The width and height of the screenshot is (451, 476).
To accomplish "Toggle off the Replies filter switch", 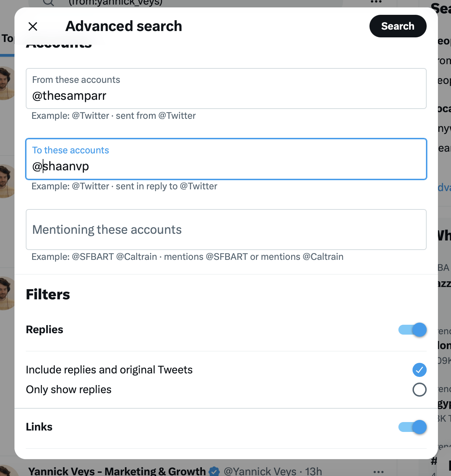I will click(412, 330).
